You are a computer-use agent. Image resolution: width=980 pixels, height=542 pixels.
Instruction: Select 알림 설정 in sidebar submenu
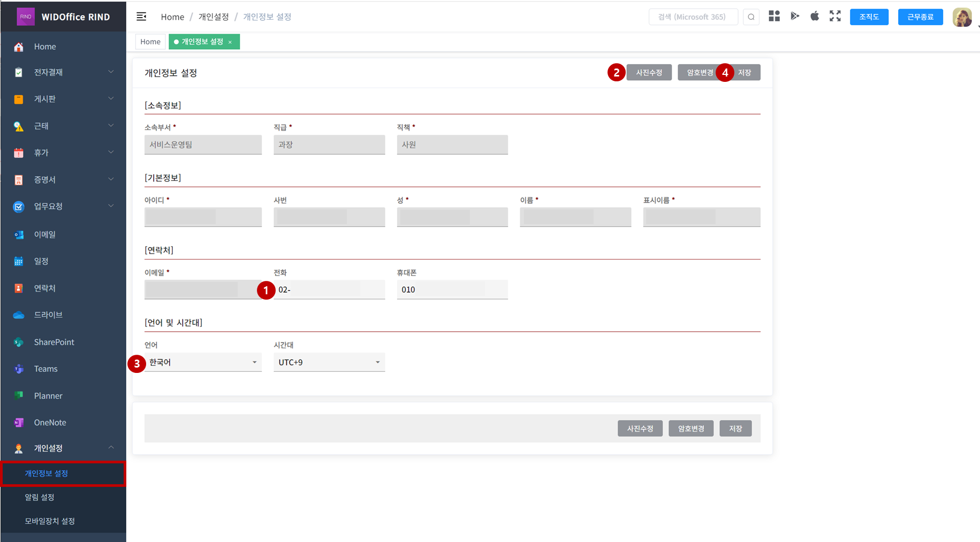point(40,497)
